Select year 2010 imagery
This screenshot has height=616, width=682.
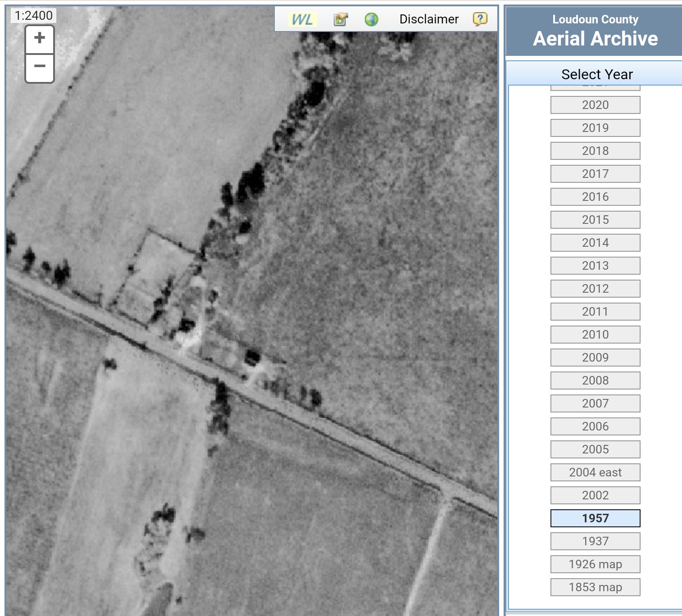[x=595, y=335]
